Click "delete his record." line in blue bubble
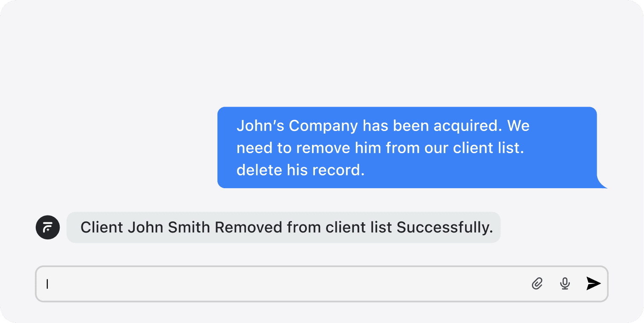This screenshot has height=323, width=644. click(300, 170)
